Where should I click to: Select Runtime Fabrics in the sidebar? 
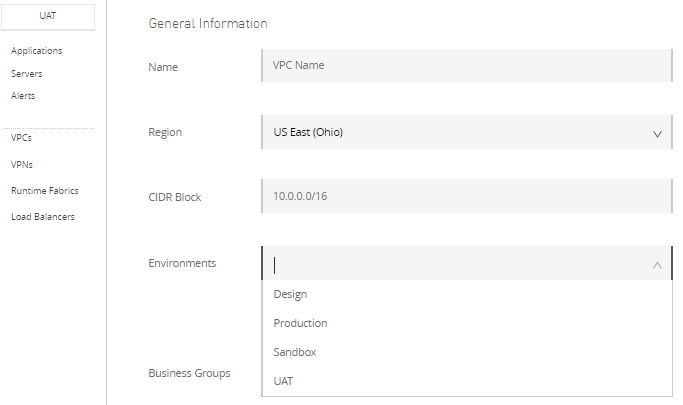pos(45,190)
